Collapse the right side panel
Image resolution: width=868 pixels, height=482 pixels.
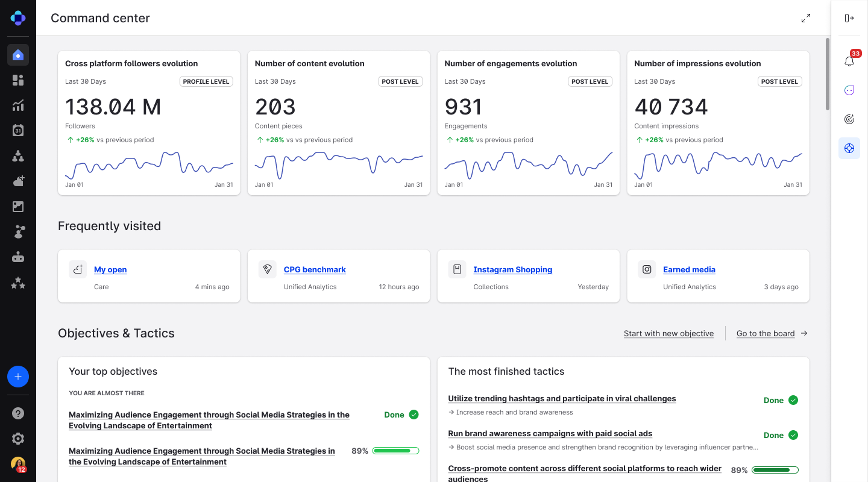coord(849,18)
